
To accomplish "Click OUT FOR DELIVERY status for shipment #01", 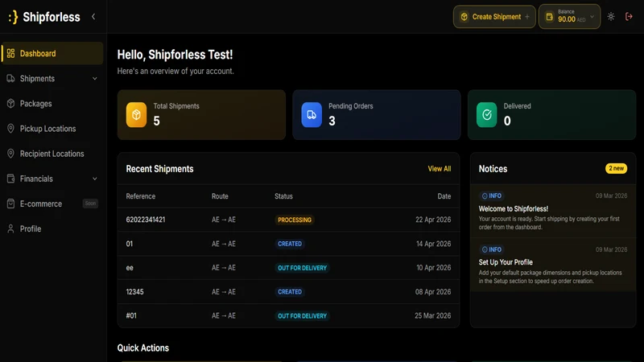I will click(303, 316).
